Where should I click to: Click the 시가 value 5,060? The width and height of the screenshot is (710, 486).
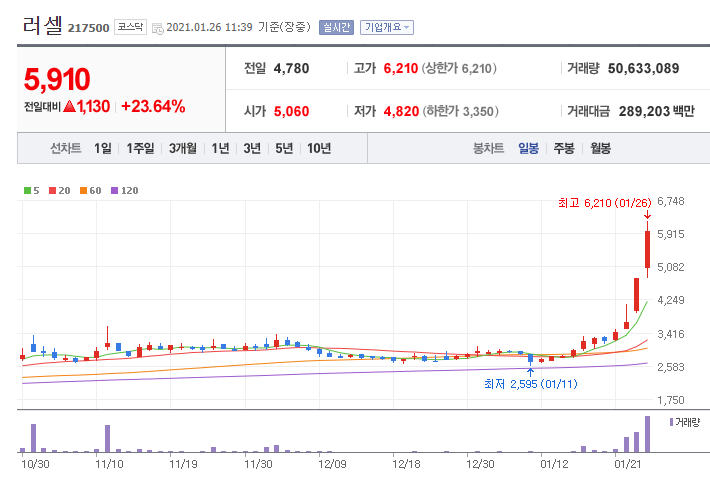tap(291, 111)
